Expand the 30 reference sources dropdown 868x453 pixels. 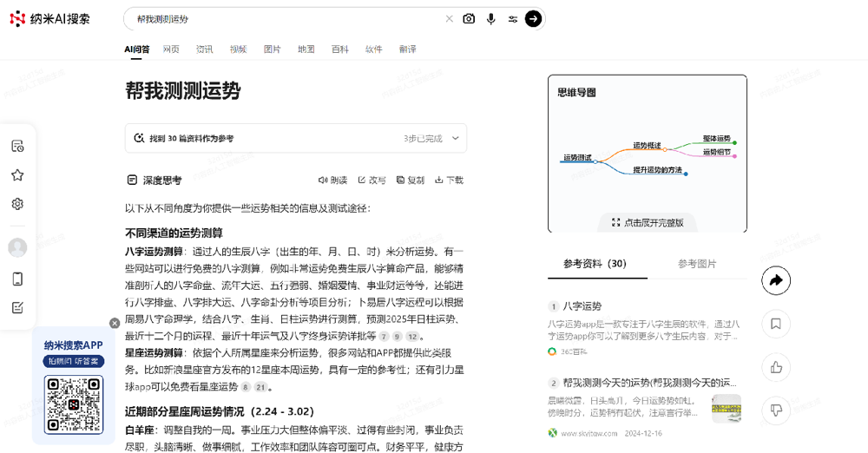click(x=457, y=138)
